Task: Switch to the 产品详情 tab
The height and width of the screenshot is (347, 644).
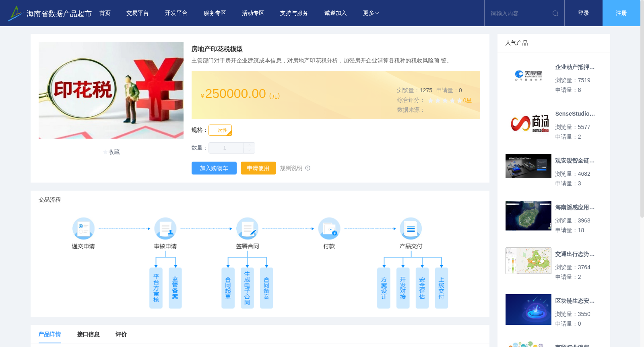Action: point(50,334)
